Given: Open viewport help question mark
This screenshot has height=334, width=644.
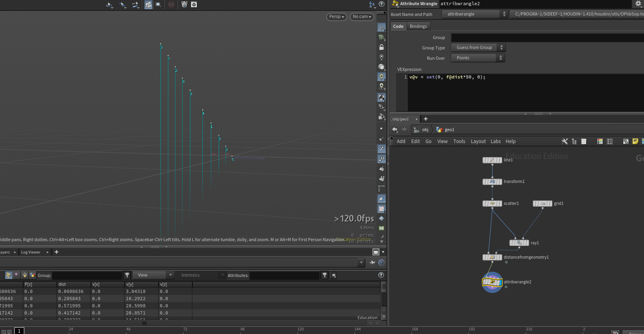Looking at the screenshot, I should click(382, 4).
